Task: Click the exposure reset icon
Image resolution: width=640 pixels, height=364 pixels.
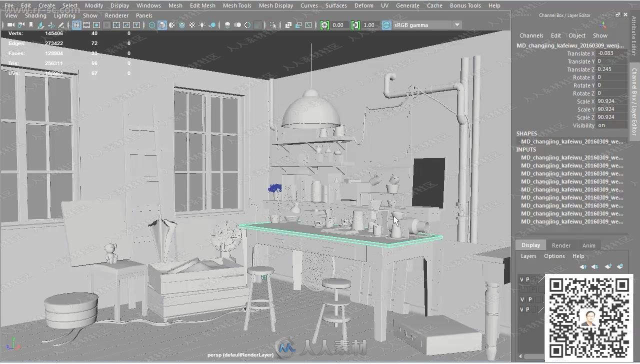Action: pos(324,24)
